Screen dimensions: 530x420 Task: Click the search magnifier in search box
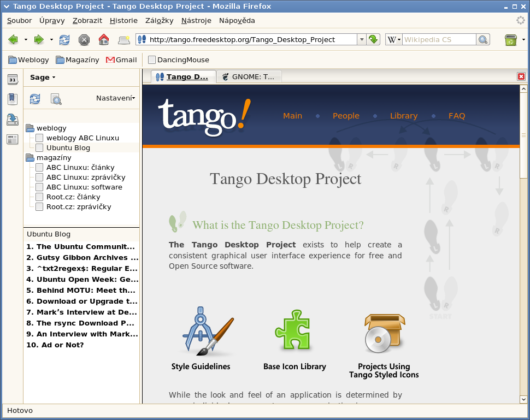click(482, 39)
